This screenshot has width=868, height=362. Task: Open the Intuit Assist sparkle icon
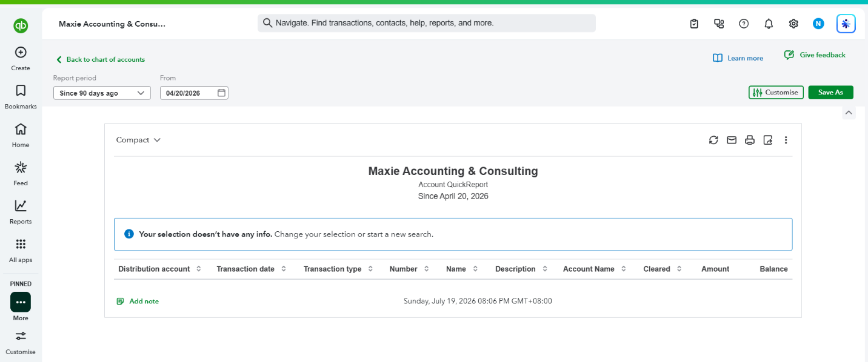[846, 24]
